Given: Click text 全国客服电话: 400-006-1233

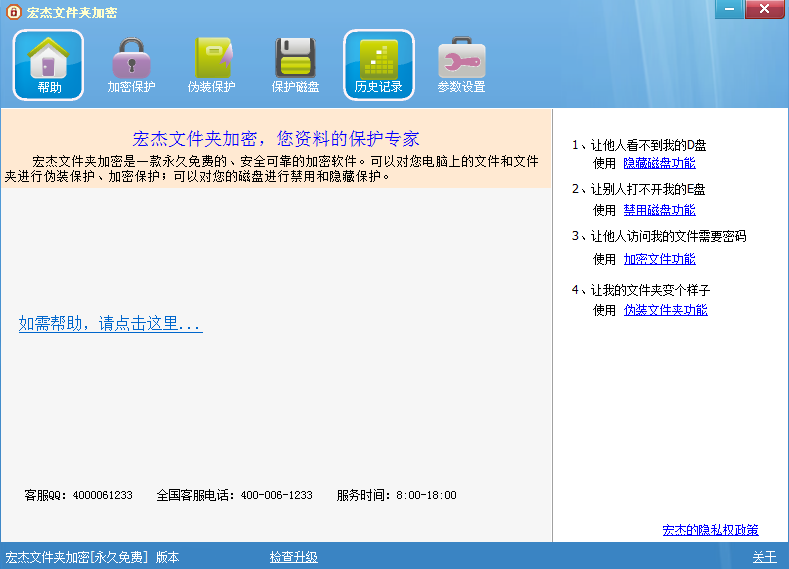Looking at the screenshot, I should [234, 495].
